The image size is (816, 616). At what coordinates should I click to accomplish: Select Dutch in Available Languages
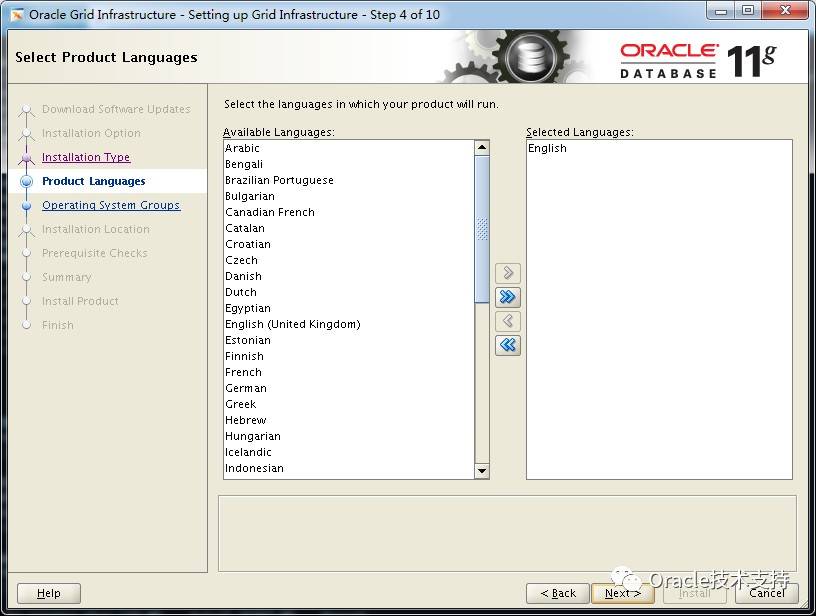point(349,292)
